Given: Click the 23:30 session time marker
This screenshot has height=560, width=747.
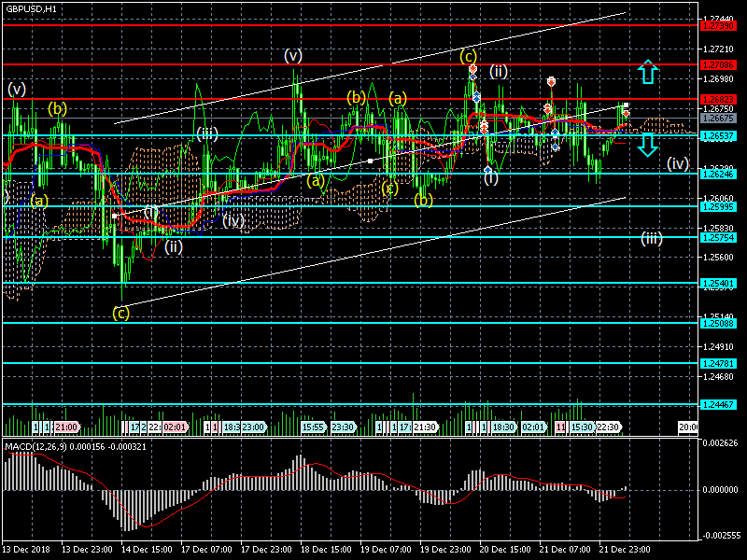Looking at the screenshot, I should [342, 427].
